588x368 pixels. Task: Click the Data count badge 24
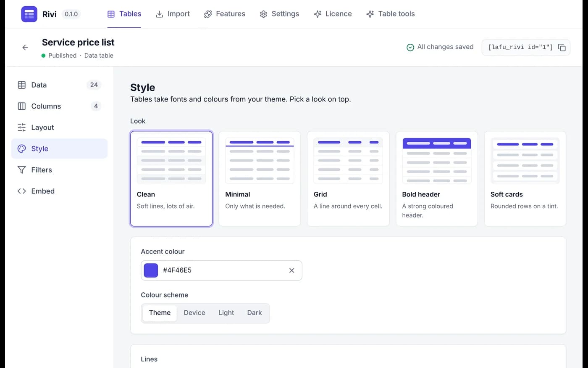pos(94,85)
